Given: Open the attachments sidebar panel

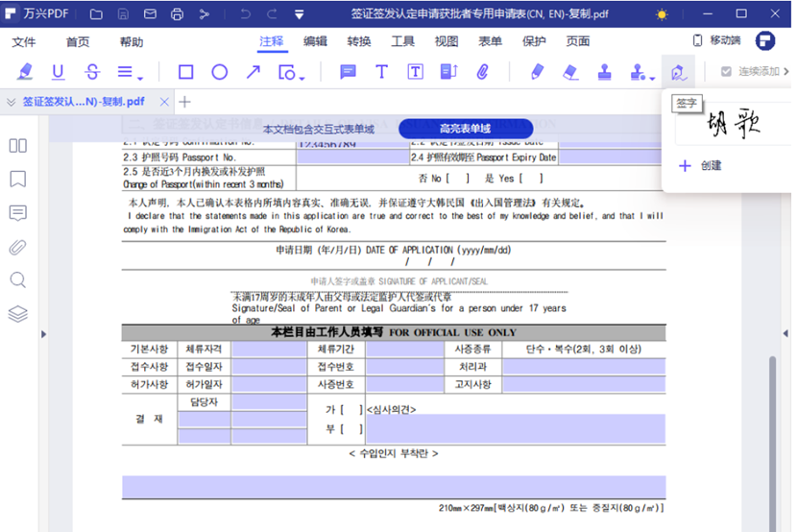Looking at the screenshot, I should tap(18, 248).
